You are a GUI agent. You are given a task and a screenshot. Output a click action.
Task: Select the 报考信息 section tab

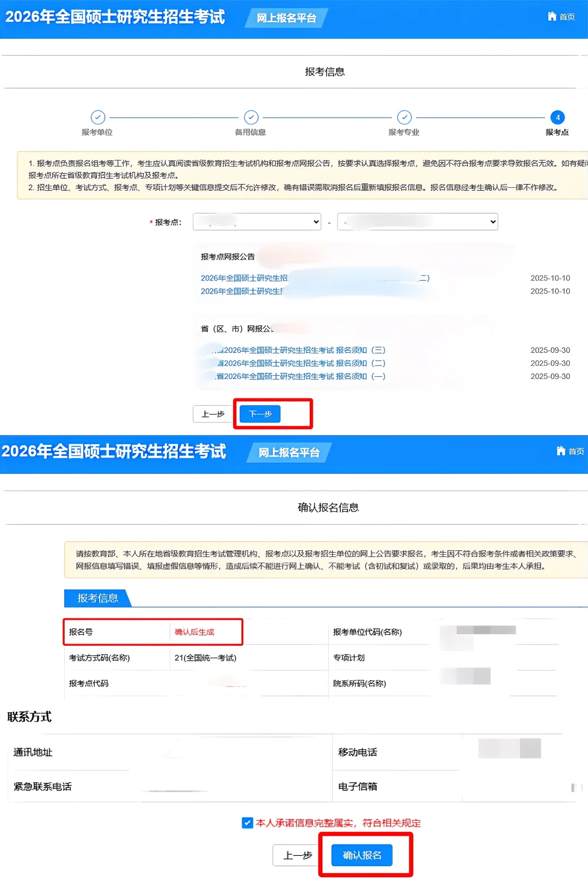click(x=97, y=598)
